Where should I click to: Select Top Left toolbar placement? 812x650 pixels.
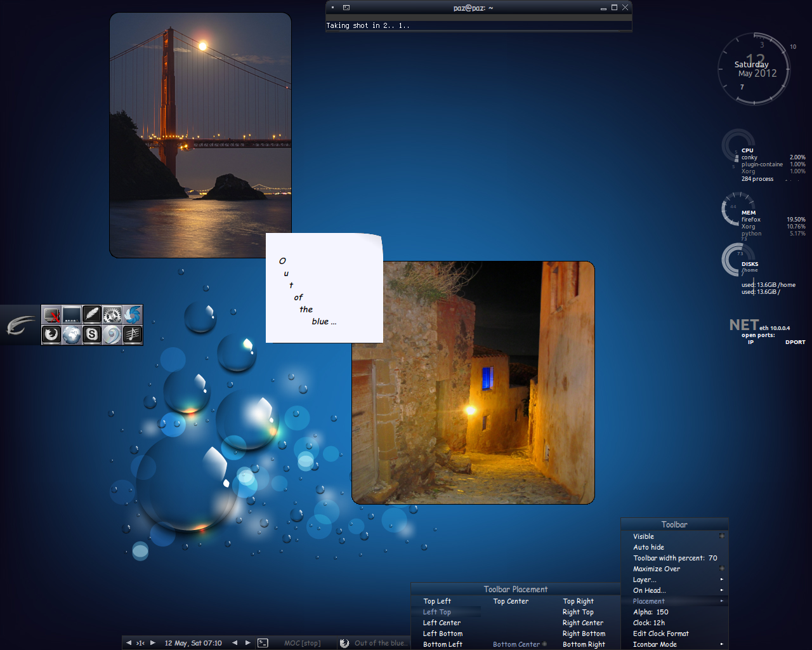pos(446,601)
